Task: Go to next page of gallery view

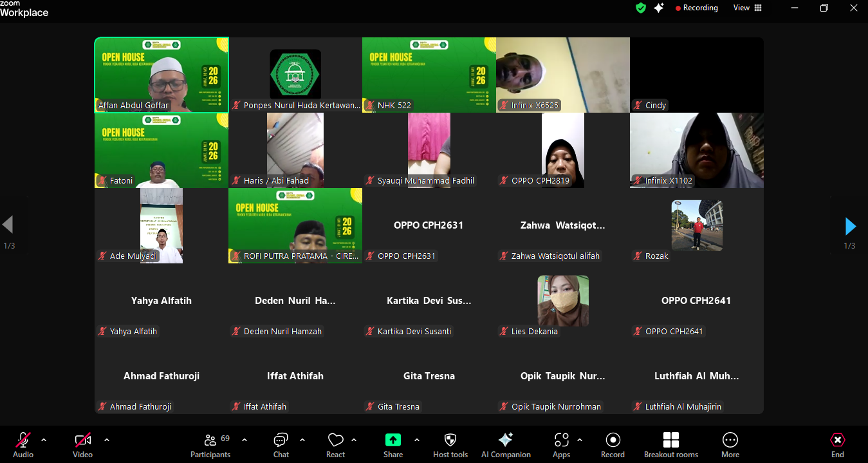Action: point(850,226)
